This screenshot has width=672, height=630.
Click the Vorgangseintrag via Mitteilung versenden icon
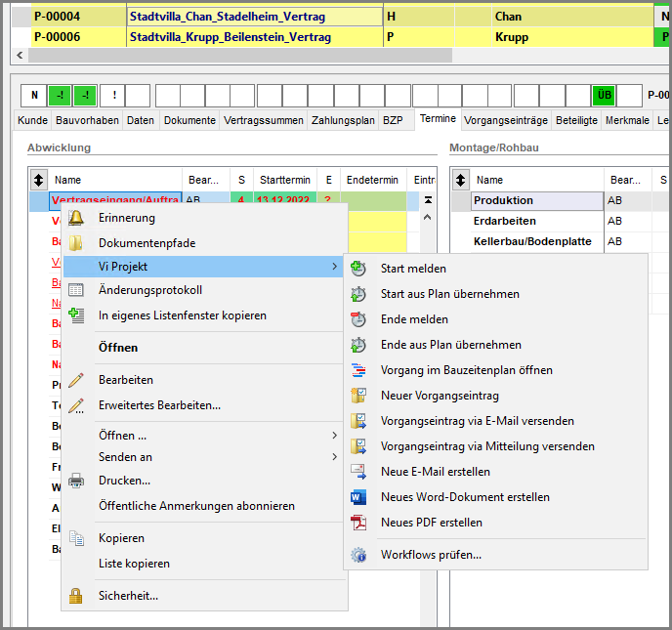coord(358,446)
